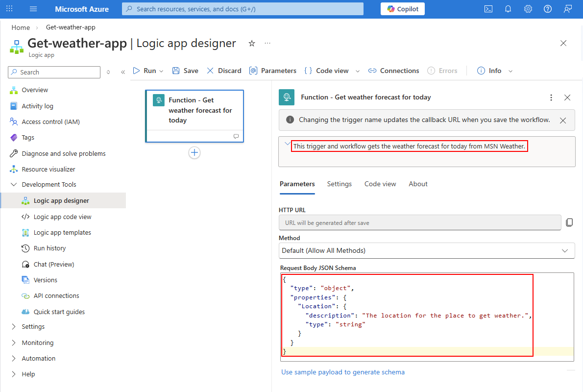Open Versions in sidebar

tap(46, 280)
